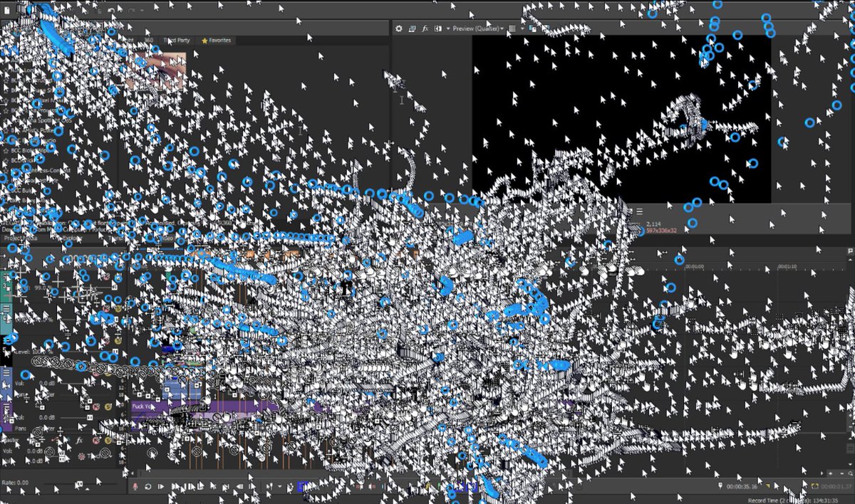Image resolution: width=855 pixels, height=504 pixels.
Task: Copy snapshot to clipboard icon in preview
Action: click(532, 28)
